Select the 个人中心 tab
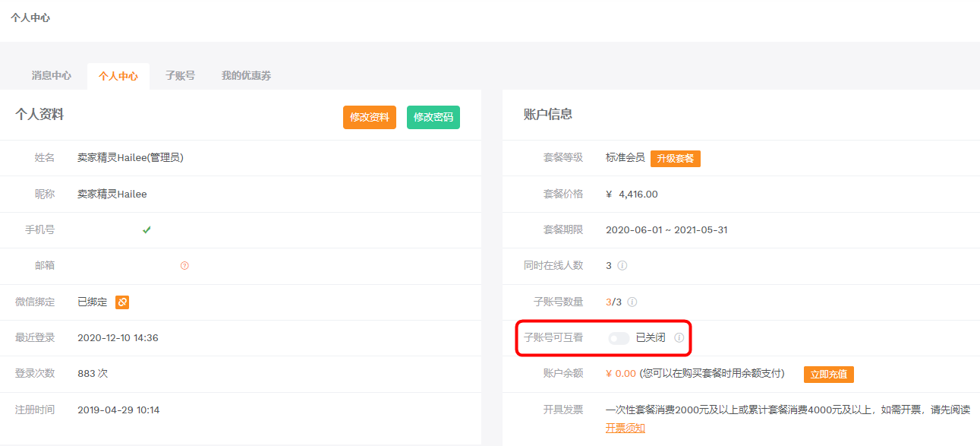The height and width of the screenshot is (446, 980). click(x=118, y=76)
